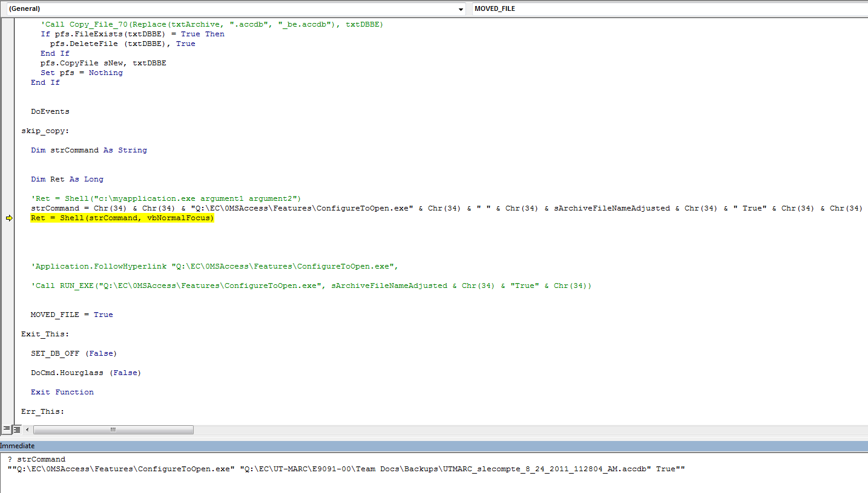Click 'pfs.DeleteFile (txtDBBE), True' line
This screenshot has width=868, height=493.
[x=123, y=44]
